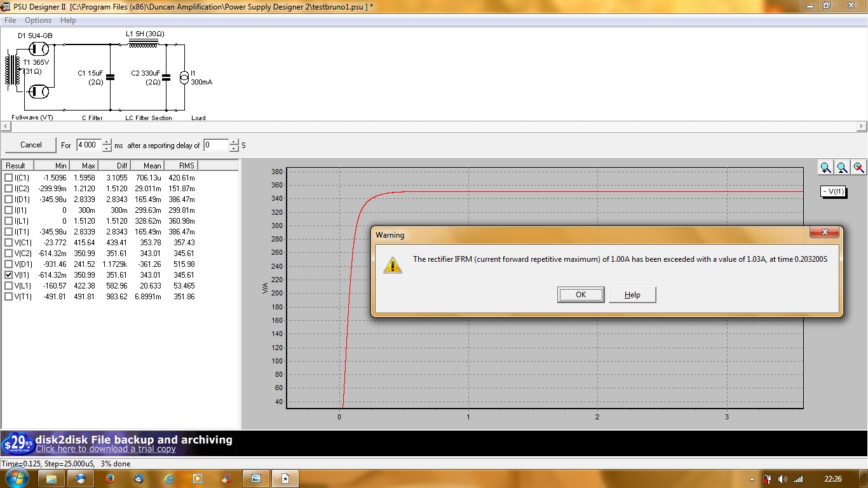Launch Firefox from the taskbar
The height and width of the screenshot is (488, 868).
tap(110, 478)
